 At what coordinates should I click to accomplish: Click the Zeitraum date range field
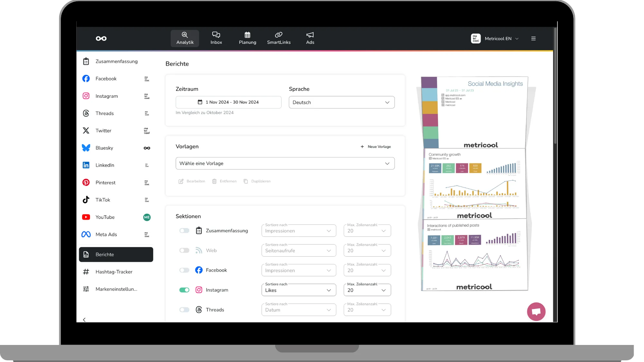(228, 102)
